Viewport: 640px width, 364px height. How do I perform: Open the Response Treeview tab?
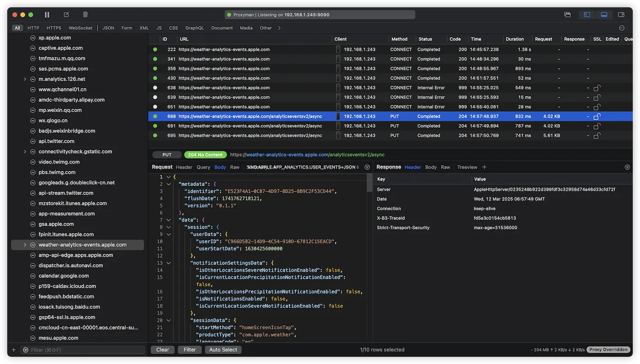[x=467, y=167]
